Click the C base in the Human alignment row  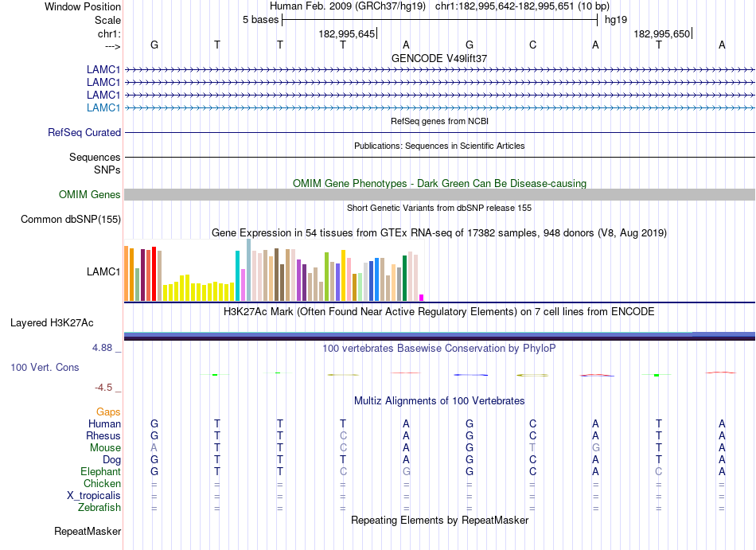[x=532, y=423]
